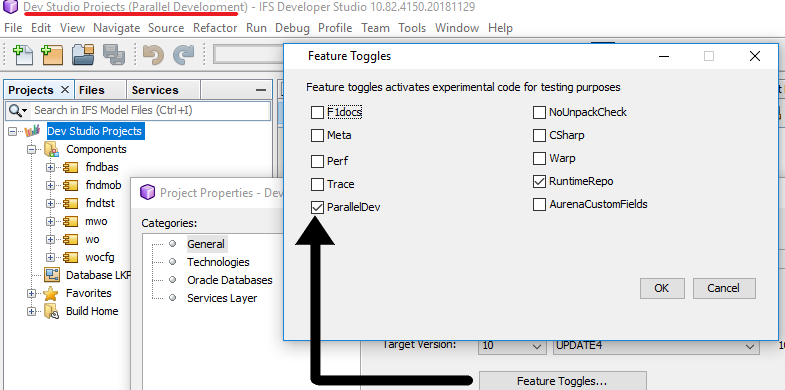Image resolution: width=785 pixels, height=390 pixels.
Task: Click the fndtst component icon
Action: pos(71,203)
